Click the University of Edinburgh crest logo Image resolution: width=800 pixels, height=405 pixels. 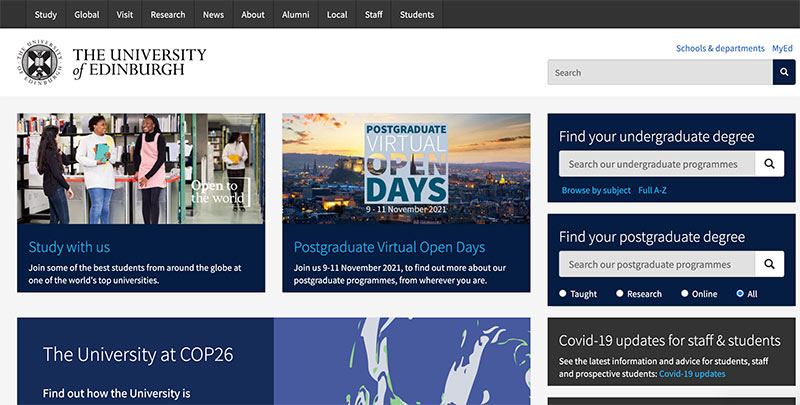tap(39, 62)
